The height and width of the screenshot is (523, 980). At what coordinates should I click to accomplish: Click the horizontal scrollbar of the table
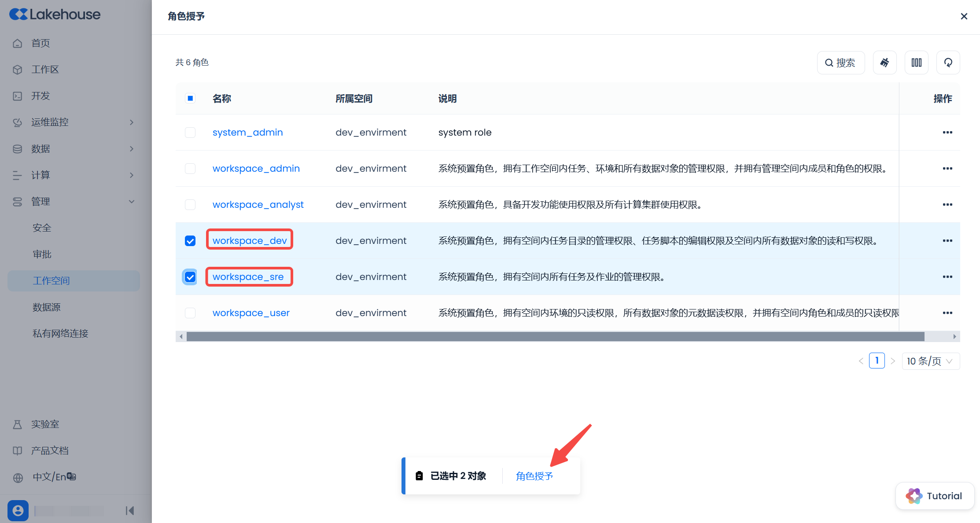[555, 337]
